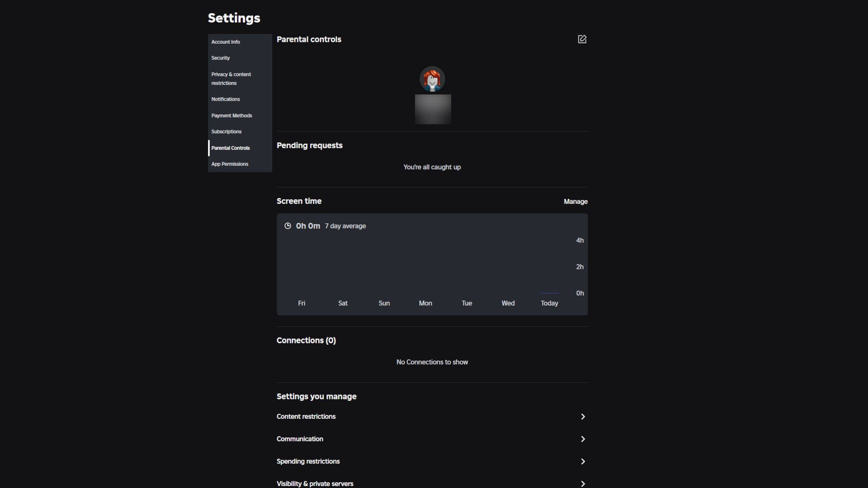This screenshot has width=868, height=488.
Task: Click the Spending restrictions label
Action: tap(308, 461)
